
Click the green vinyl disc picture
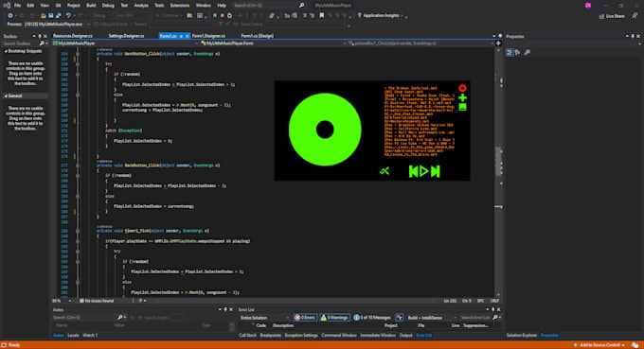(325, 130)
